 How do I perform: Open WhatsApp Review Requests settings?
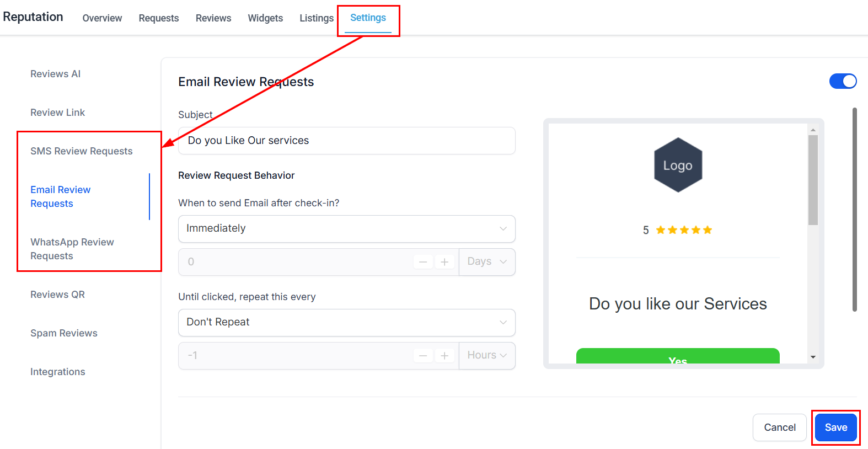pos(72,249)
